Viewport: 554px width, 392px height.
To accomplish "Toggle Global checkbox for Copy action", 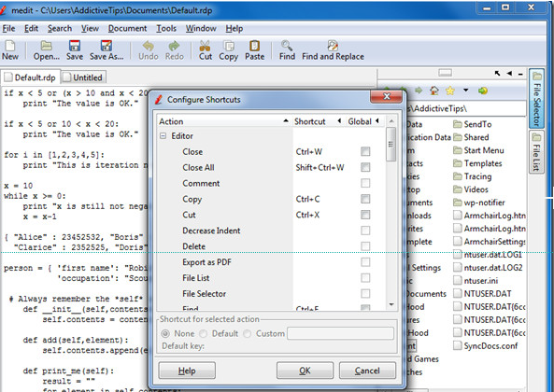I will [x=365, y=199].
